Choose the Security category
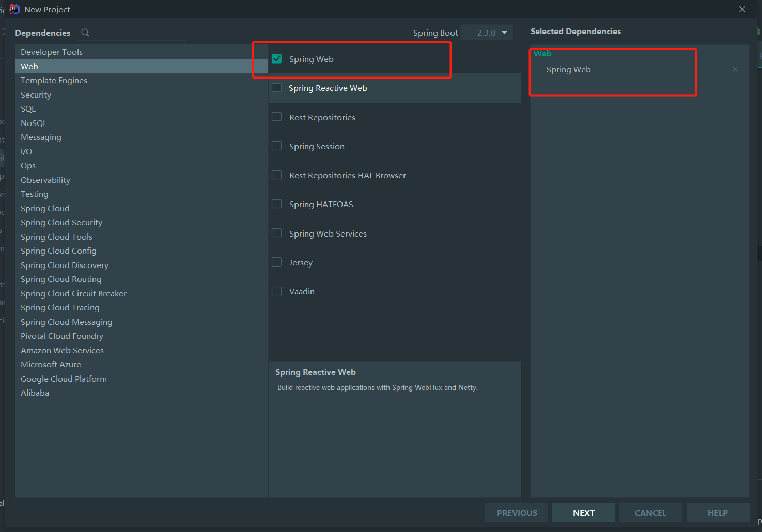 click(x=142, y=95)
